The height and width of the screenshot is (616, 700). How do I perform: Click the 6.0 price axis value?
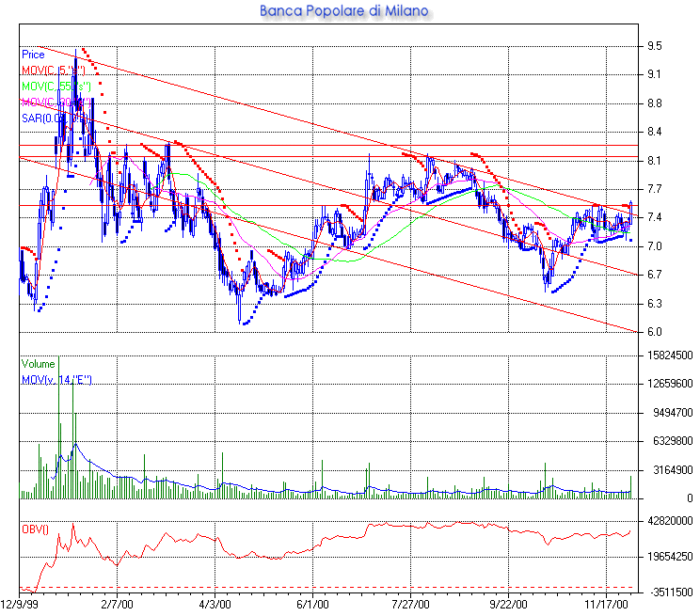tap(655, 332)
